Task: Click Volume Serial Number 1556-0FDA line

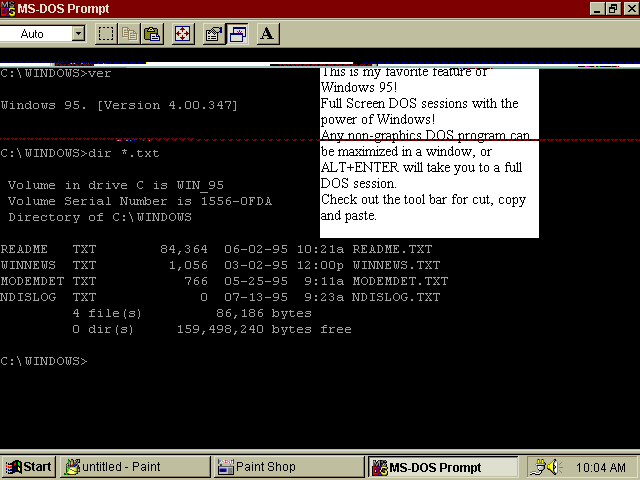Action: click(x=140, y=201)
